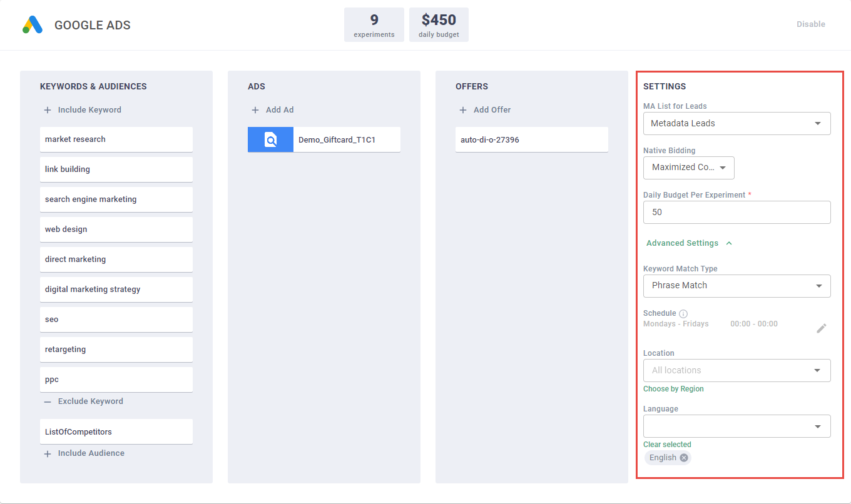The width and height of the screenshot is (851, 504).
Task: Click the plus icon beside Include Keyword
Action: tap(48, 110)
